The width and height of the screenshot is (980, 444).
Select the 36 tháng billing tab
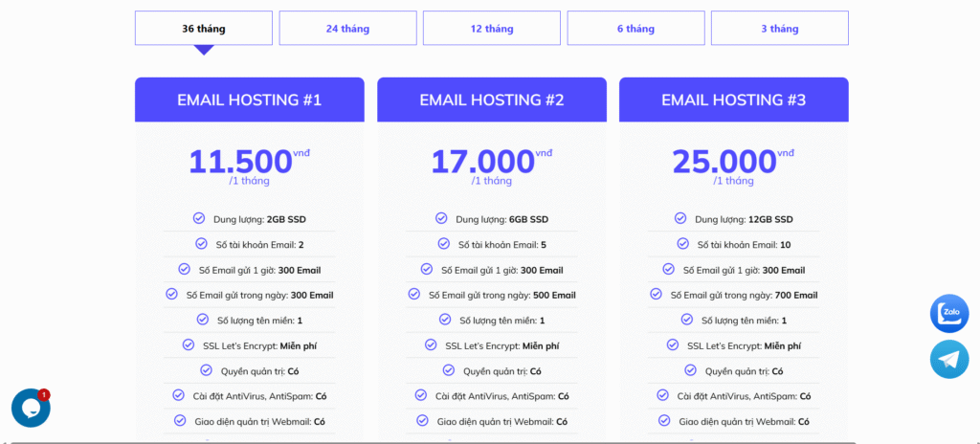pyautogui.click(x=204, y=29)
